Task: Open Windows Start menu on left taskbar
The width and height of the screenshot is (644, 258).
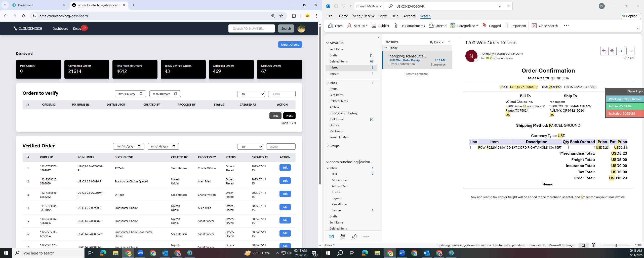Action: click(x=6, y=253)
